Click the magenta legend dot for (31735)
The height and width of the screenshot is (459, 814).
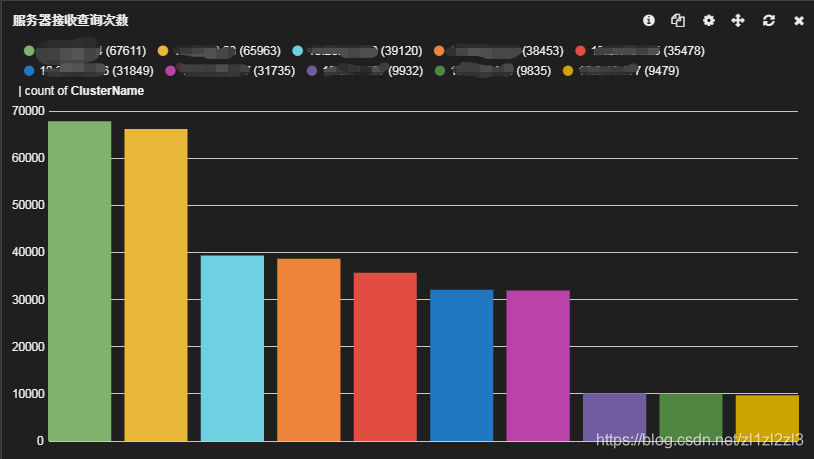pos(170,71)
